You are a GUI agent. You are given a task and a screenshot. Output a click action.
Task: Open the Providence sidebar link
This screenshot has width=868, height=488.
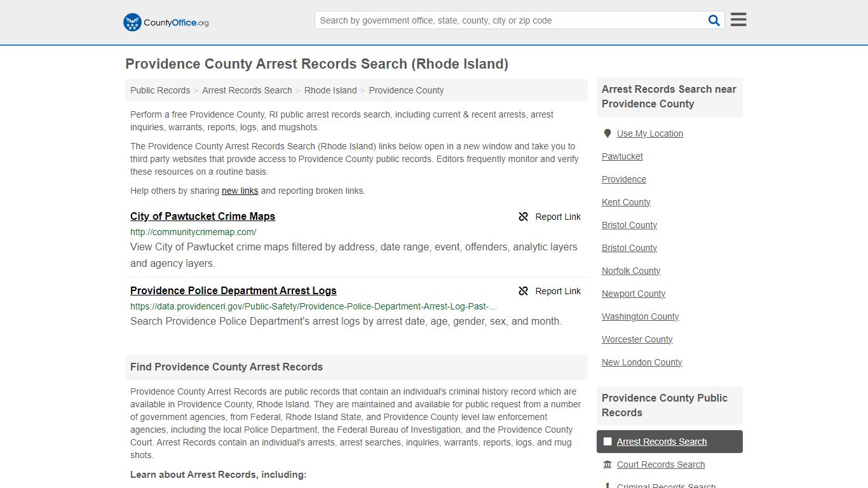point(624,179)
